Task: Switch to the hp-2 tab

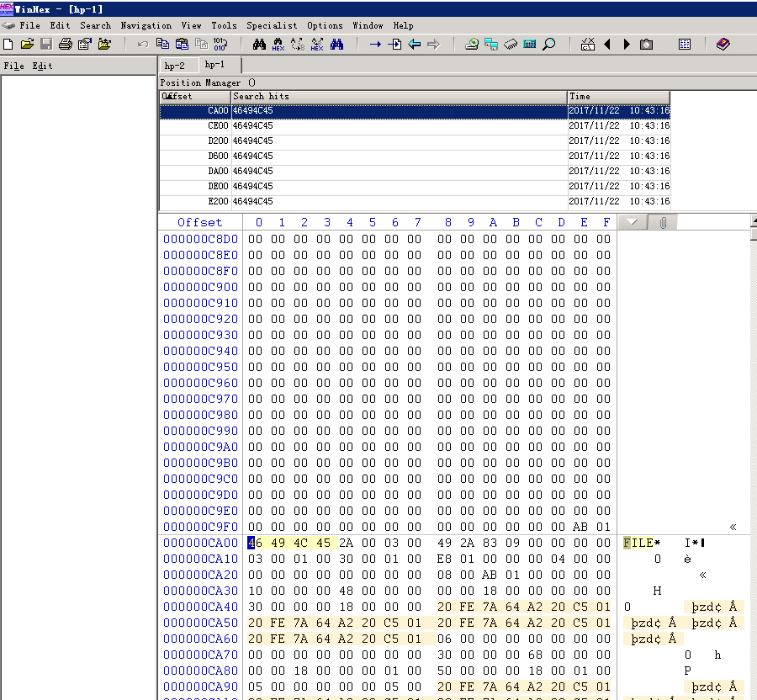Action: coord(175,66)
